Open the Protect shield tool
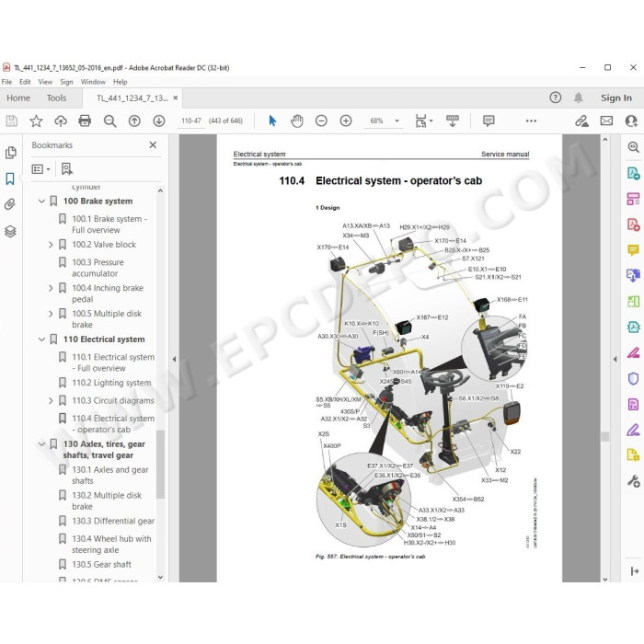644x644 pixels. pos(633,378)
